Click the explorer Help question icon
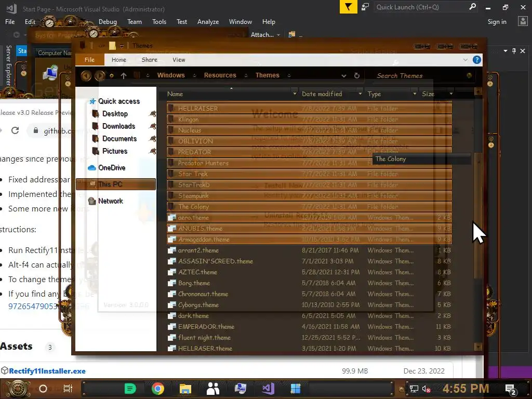 477,60
